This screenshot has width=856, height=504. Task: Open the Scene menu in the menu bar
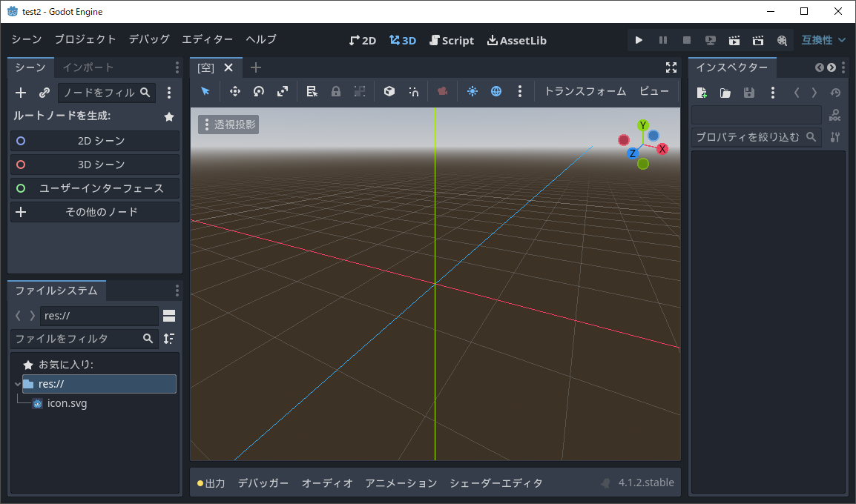pyautogui.click(x=26, y=39)
